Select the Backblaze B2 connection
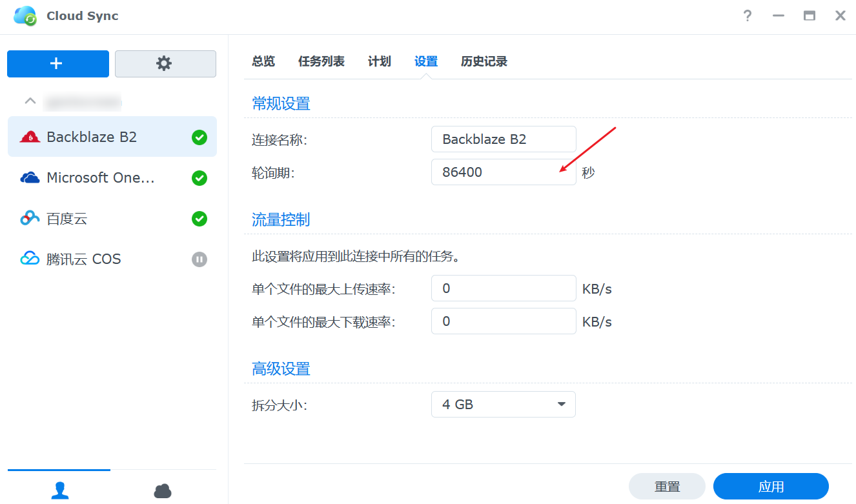Image resolution: width=856 pixels, height=504 pixels. click(x=92, y=137)
